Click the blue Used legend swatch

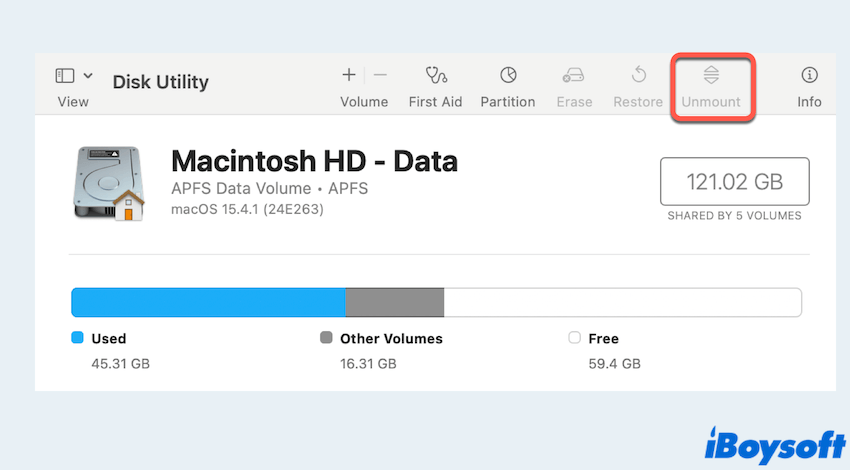pos(77,338)
